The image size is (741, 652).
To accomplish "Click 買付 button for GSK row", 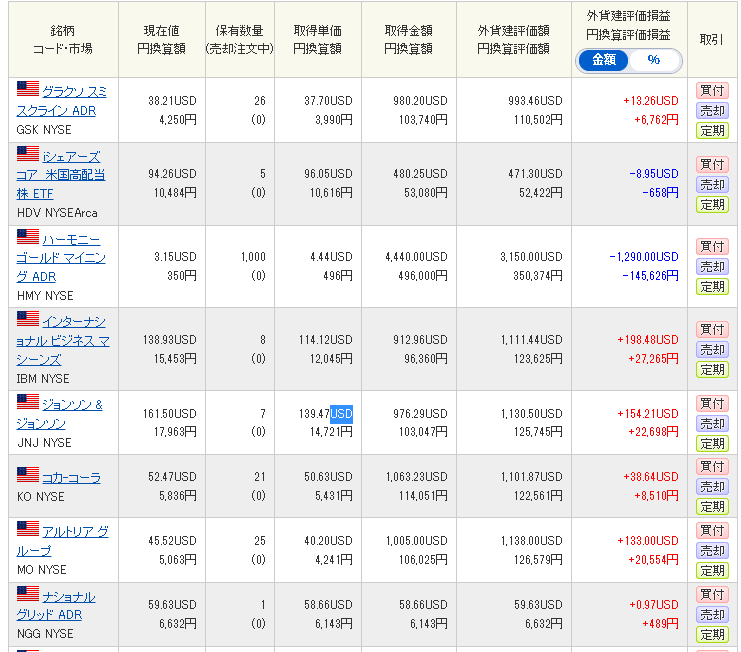I will [x=712, y=90].
